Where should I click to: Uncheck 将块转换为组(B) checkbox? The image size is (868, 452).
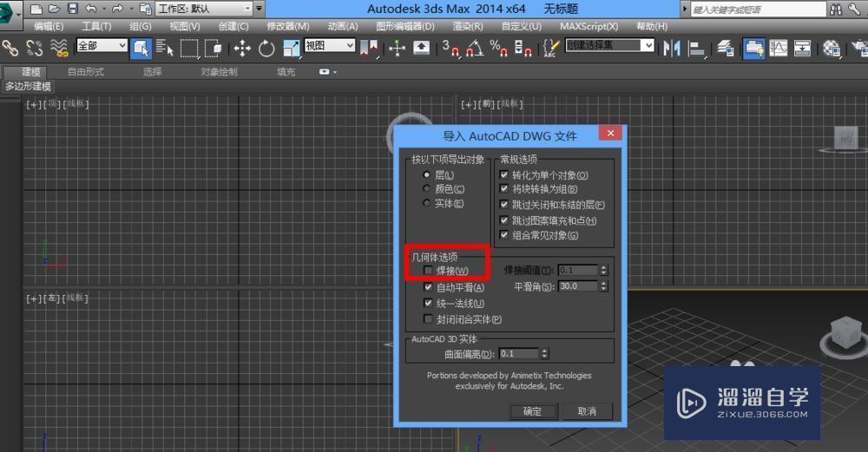pos(503,188)
